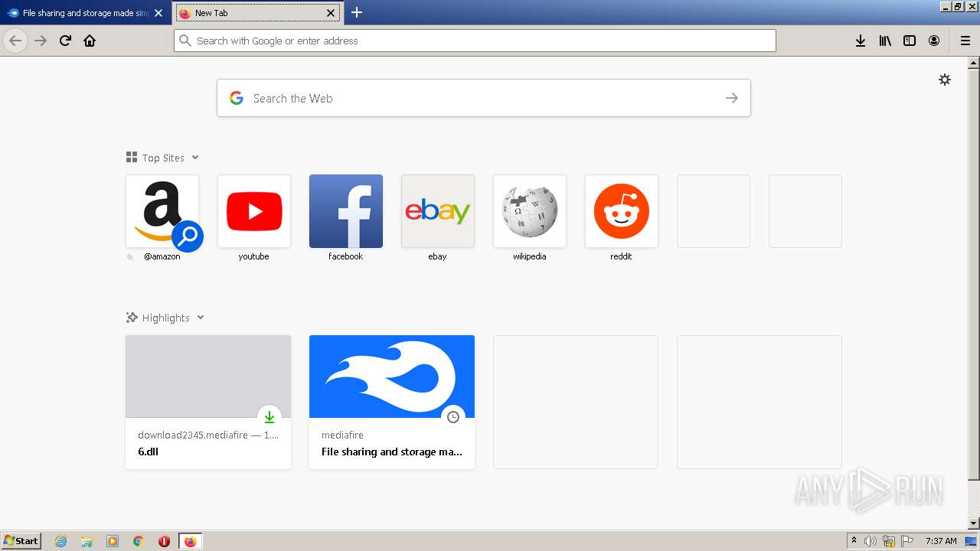Click the 7:37 AM system clock
980x551 pixels.
pyautogui.click(x=941, y=541)
